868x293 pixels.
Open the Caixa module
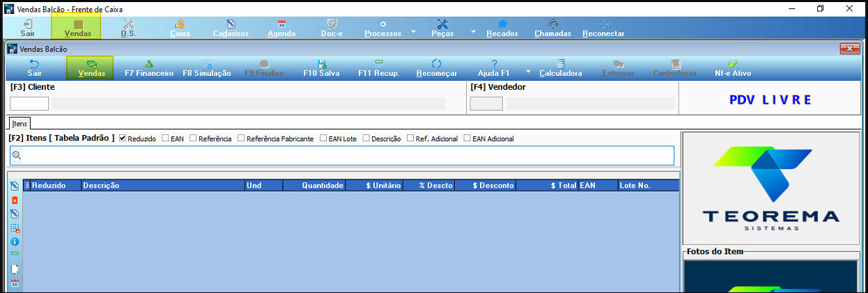point(180,28)
